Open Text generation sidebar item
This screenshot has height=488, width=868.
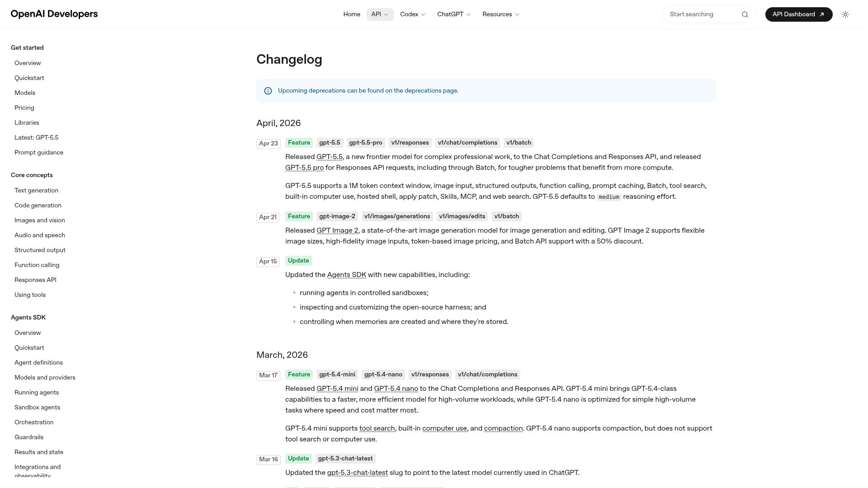point(36,191)
